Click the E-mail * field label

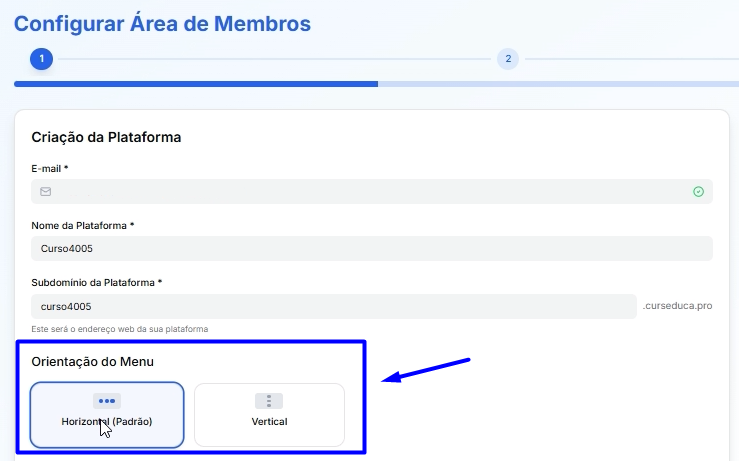point(52,168)
